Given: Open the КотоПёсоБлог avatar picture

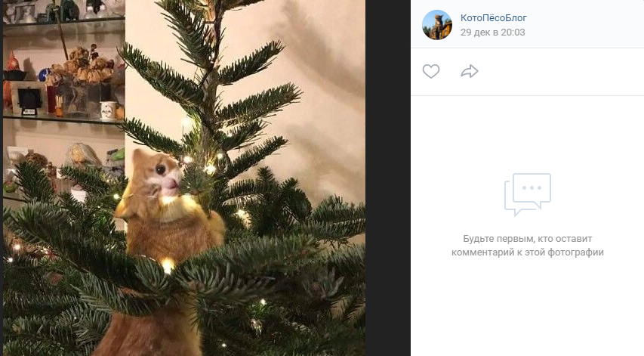Looking at the screenshot, I should 437,25.
